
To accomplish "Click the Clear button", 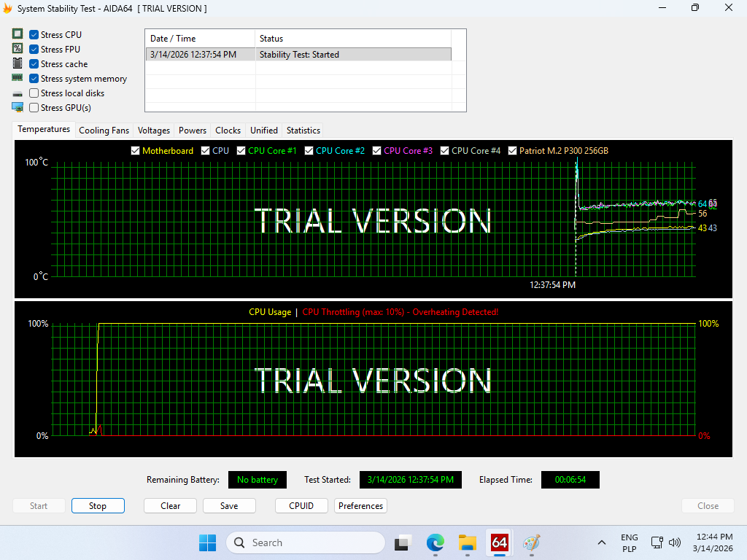I will (x=170, y=506).
